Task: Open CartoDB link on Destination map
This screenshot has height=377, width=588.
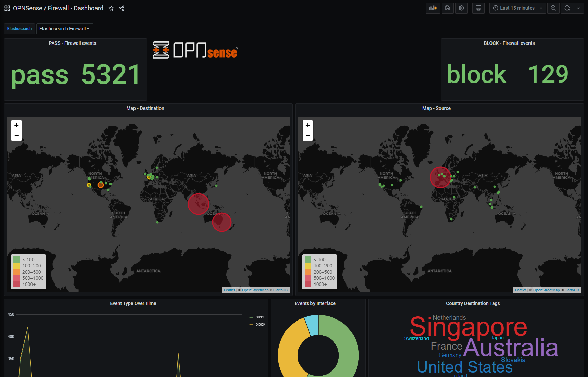Action: click(281, 290)
